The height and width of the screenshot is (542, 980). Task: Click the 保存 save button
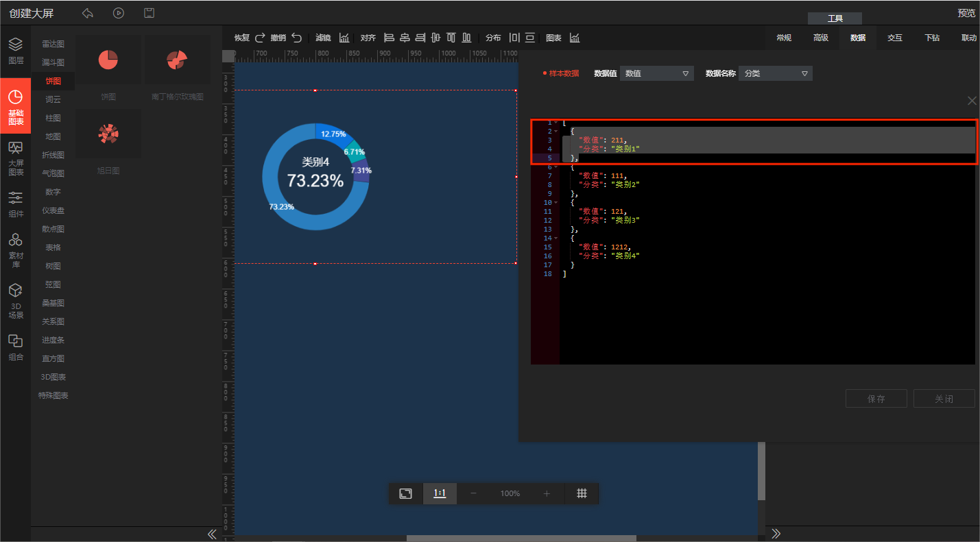(876, 399)
